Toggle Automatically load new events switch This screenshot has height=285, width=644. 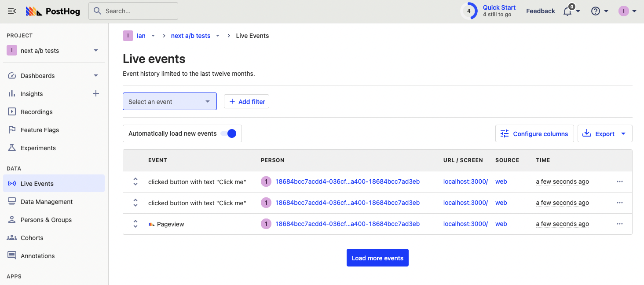click(x=228, y=133)
